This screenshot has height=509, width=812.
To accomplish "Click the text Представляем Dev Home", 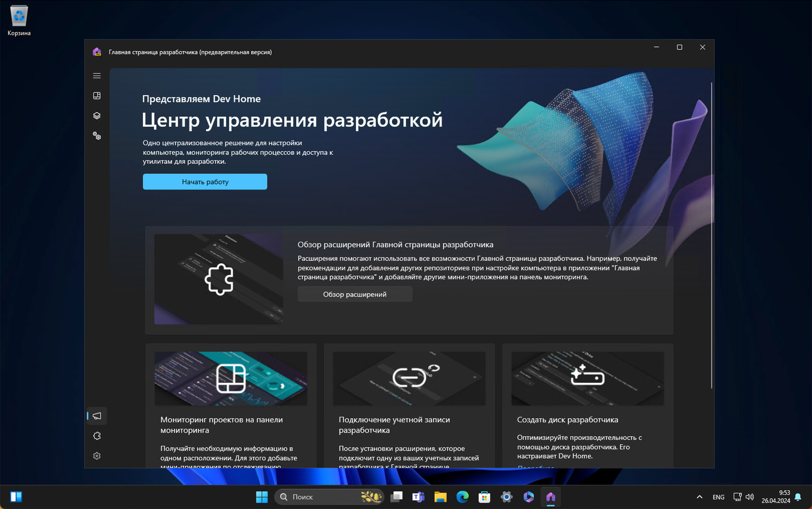I will click(201, 99).
